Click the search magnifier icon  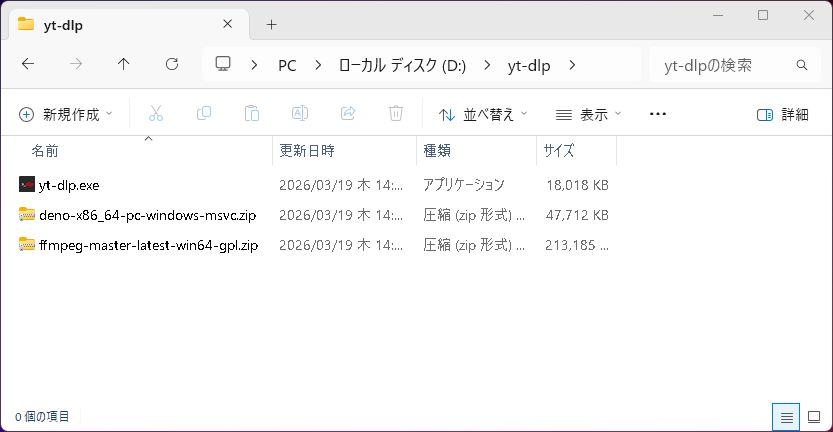point(802,65)
